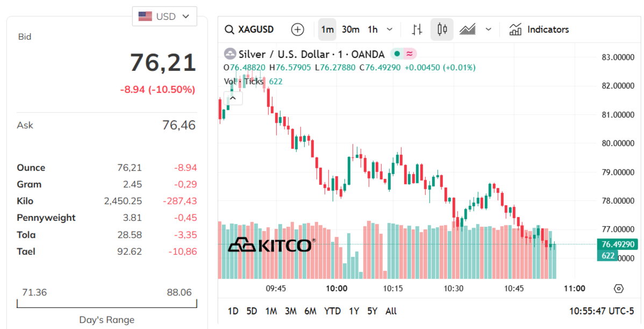Screen dimensions: 644x329
Task: Select the candlestick chart style icon
Action: pyautogui.click(x=442, y=29)
